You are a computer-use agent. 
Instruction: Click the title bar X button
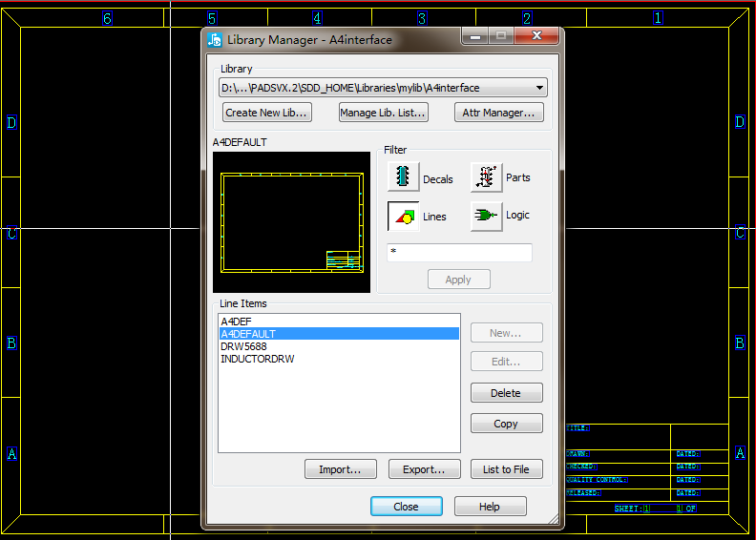pos(536,36)
